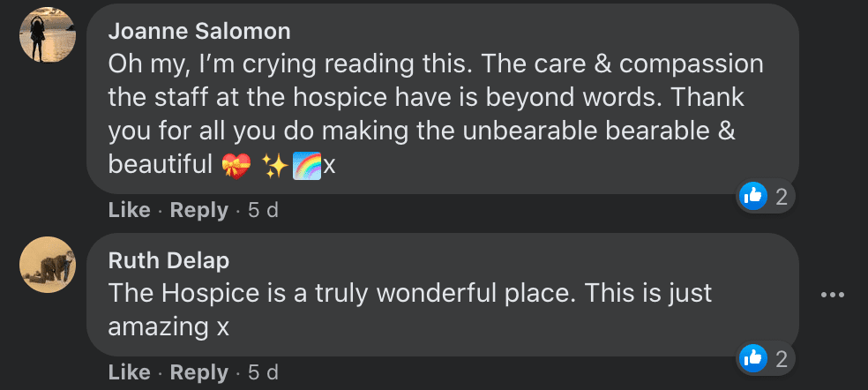Reply to Ruth Delap's comment
Screen dimensions: 868x390
198,373
